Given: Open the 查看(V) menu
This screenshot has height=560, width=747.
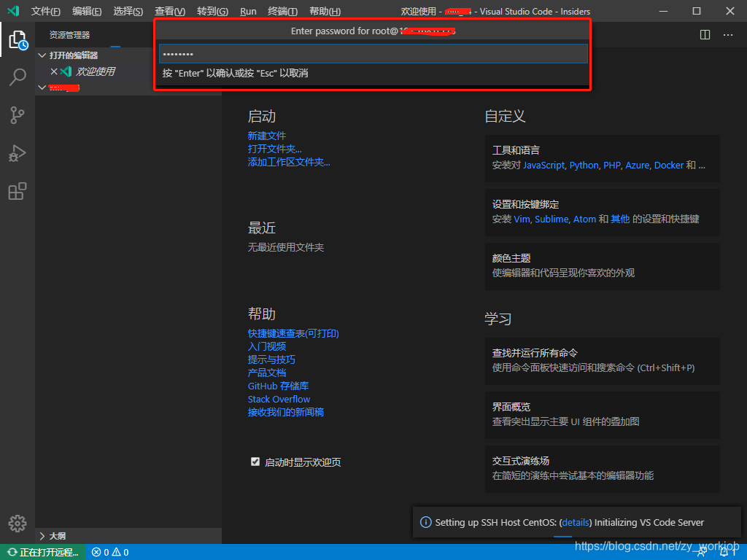Looking at the screenshot, I should (x=170, y=12).
